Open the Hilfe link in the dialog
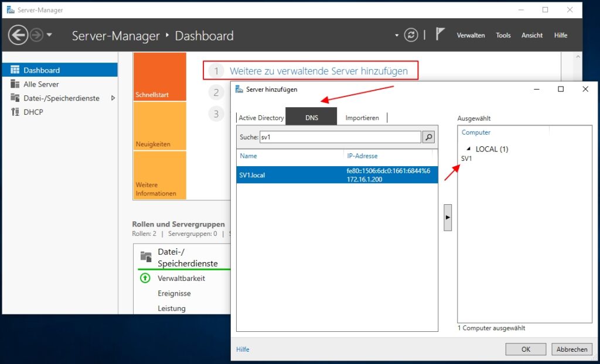Screen dimensions: 600x364 coord(242,349)
